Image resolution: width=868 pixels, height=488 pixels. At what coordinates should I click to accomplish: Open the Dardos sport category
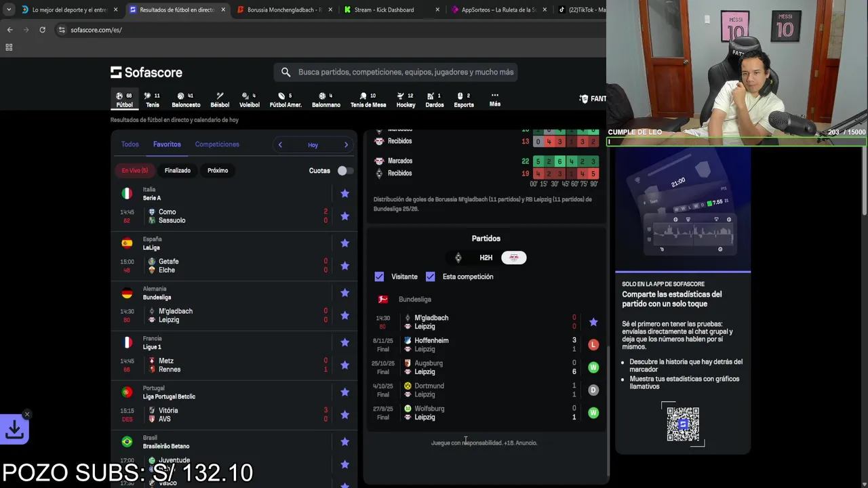tap(435, 100)
